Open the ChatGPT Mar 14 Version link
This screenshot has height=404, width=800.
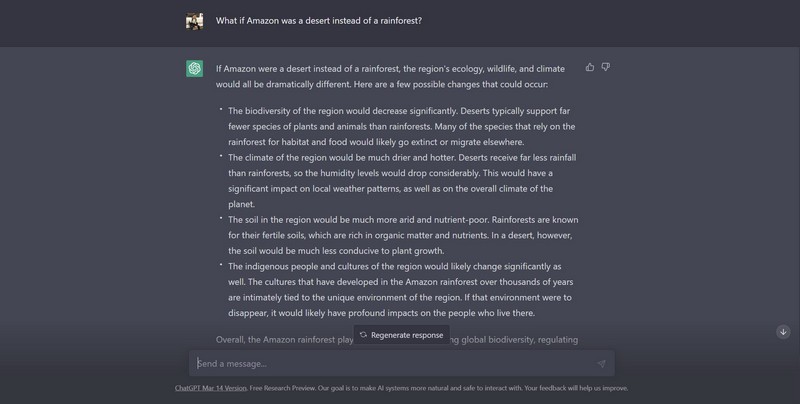point(212,388)
